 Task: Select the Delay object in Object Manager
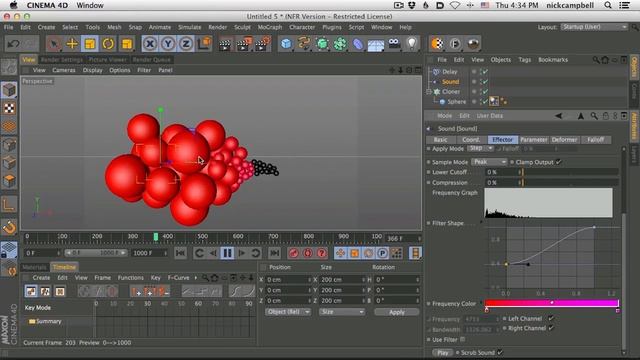point(449,72)
